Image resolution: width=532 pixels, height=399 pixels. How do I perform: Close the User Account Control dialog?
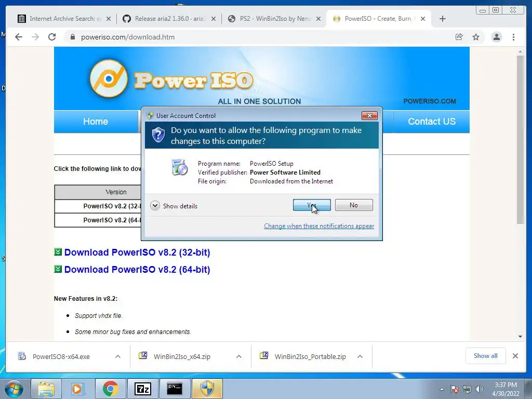[369, 116]
